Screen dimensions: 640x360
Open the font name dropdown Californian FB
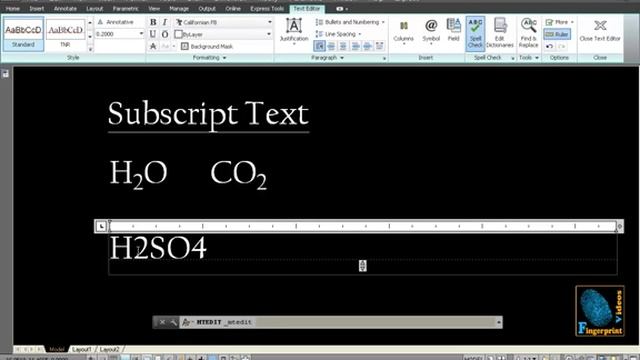tap(270, 22)
